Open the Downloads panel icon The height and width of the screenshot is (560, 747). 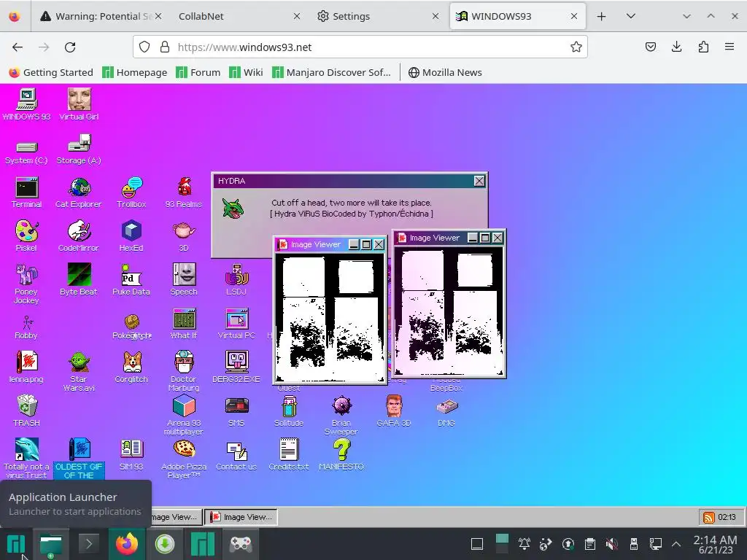click(x=676, y=47)
